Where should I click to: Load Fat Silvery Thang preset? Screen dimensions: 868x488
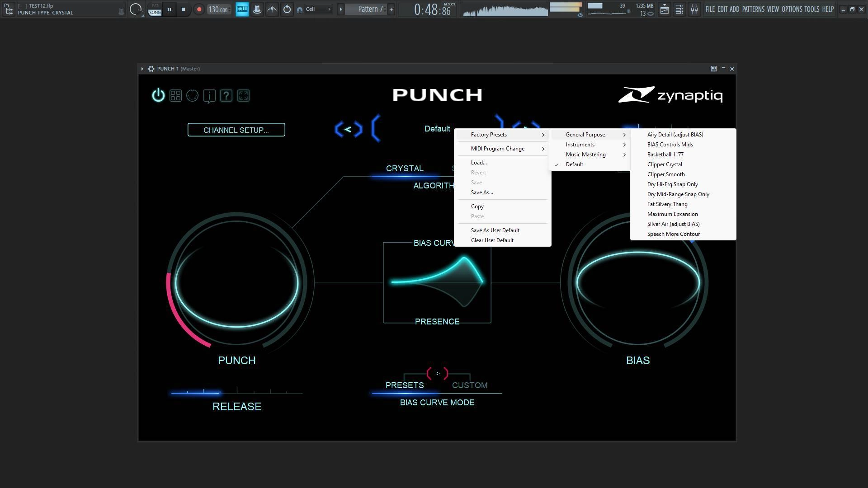point(683,204)
